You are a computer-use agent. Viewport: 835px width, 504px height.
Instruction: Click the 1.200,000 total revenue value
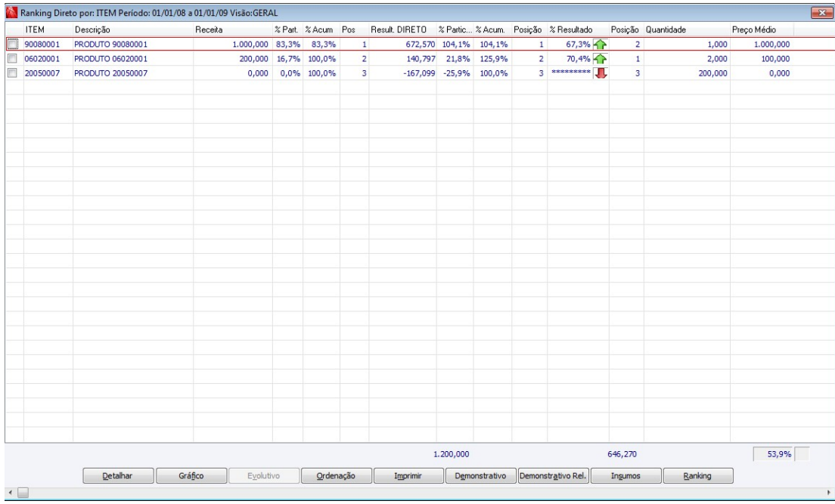[451, 454]
